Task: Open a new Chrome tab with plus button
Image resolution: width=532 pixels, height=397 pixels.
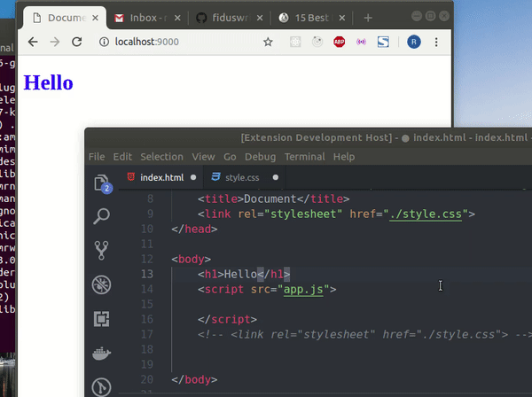Action: [368, 18]
